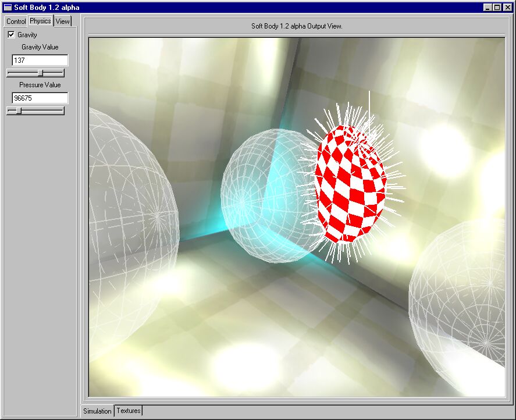Open the Textures bottom tab
This screenshot has height=420, width=516.
pos(129,411)
